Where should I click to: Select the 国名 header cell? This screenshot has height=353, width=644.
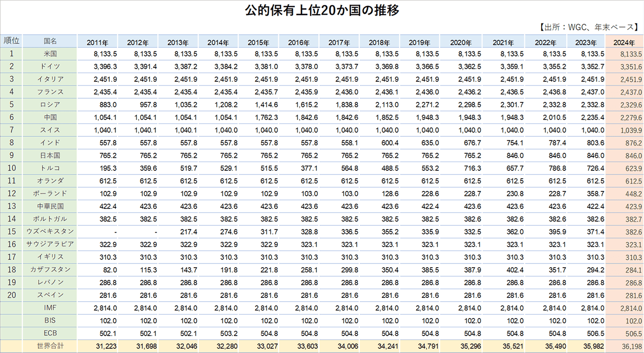pyautogui.click(x=50, y=40)
